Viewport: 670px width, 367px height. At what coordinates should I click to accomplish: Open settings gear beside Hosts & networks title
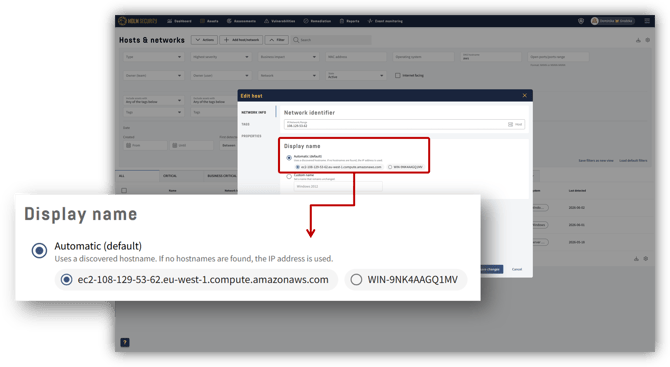647,40
